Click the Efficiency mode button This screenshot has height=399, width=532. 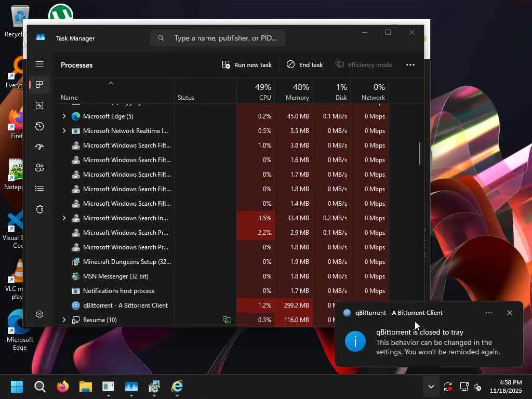pyautogui.click(x=364, y=65)
